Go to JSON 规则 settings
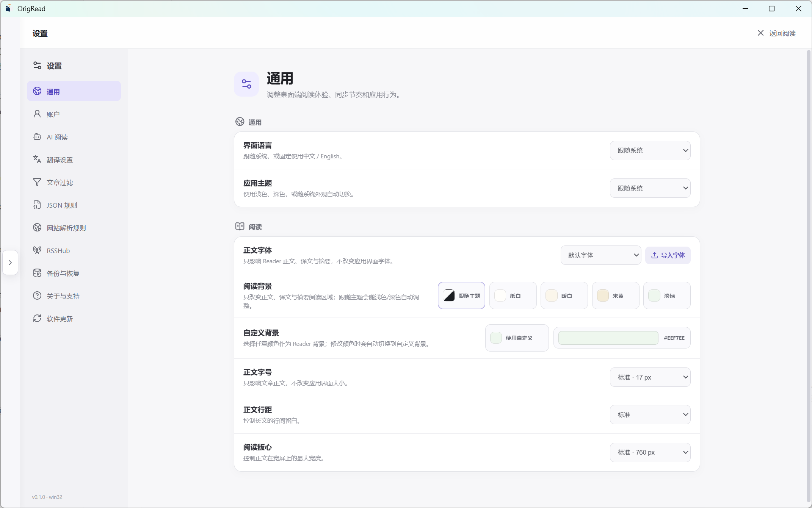The image size is (812, 508). tap(74, 205)
